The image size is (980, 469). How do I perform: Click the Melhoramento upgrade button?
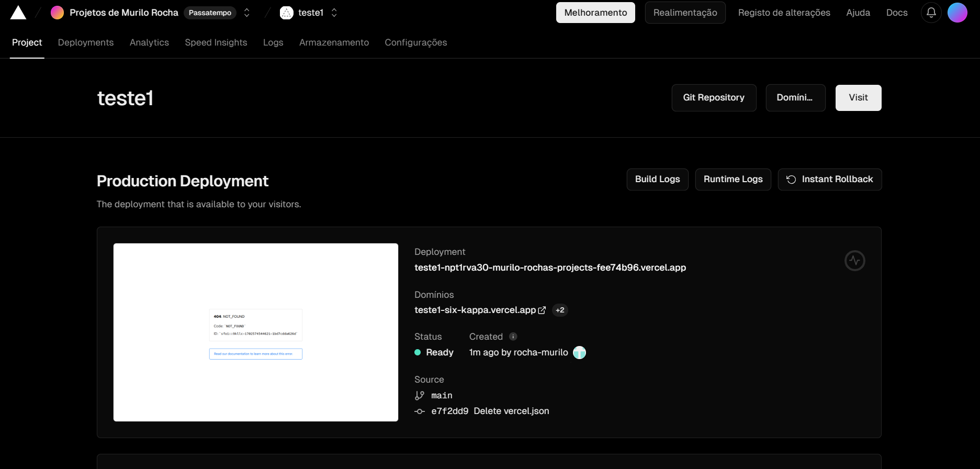595,13
